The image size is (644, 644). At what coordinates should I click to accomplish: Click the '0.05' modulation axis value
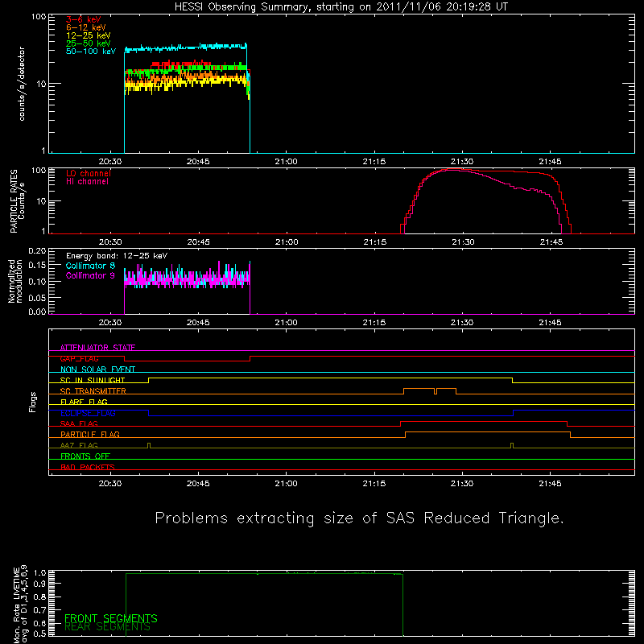[37, 297]
